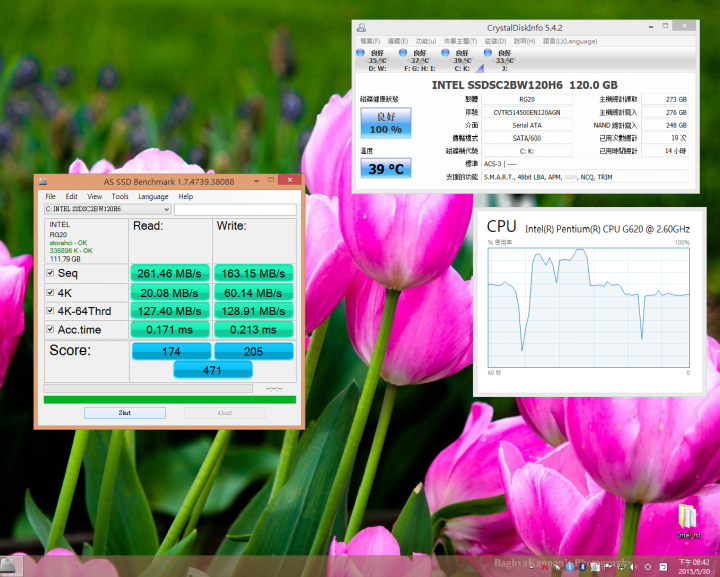
Task: Open the (H) help menu in CrystalDiskInfo
Action: (524, 41)
